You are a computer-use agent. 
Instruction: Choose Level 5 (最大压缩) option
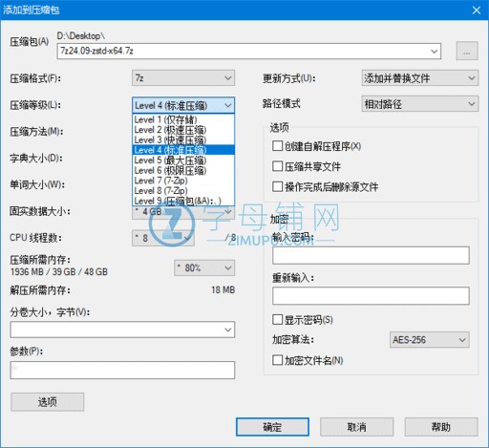[x=183, y=160]
